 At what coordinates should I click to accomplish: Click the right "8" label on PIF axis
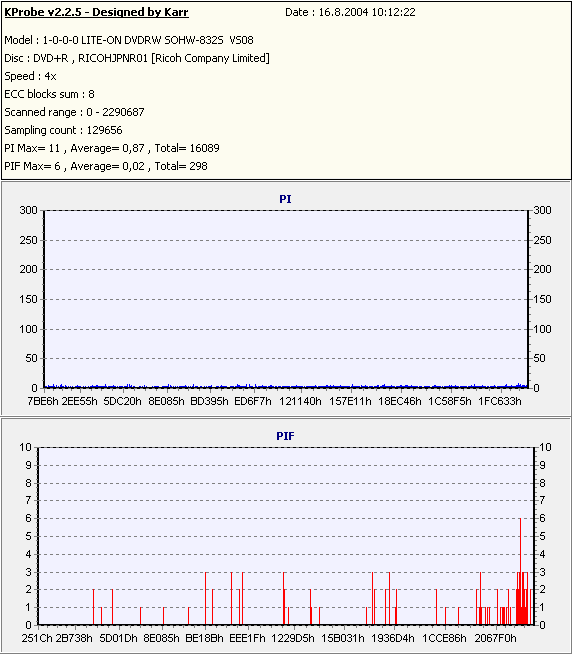pos(542,483)
